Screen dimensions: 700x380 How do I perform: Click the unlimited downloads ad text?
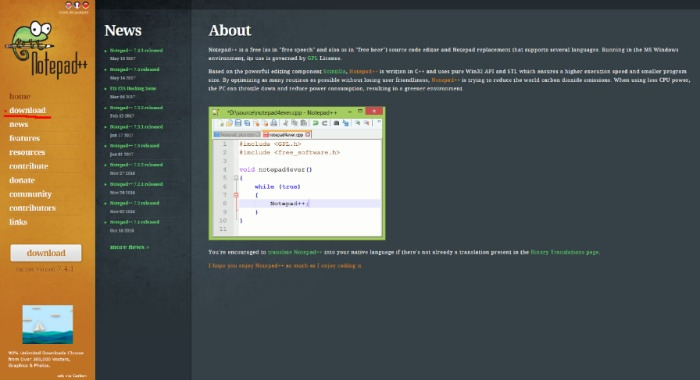point(46,359)
